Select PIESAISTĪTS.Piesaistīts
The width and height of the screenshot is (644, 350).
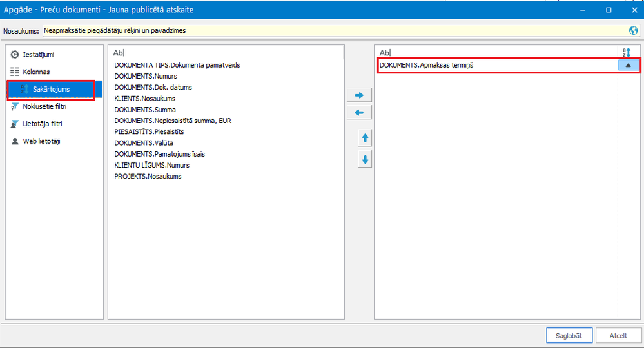click(x=149, y=132)
